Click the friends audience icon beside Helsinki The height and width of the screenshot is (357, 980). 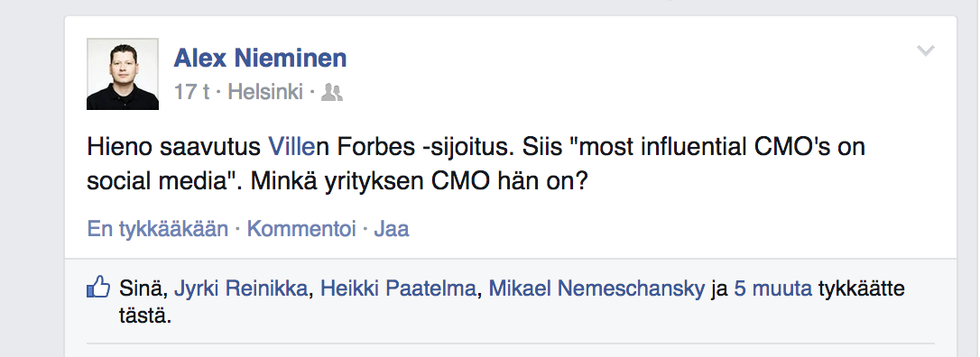click(332, 93)
